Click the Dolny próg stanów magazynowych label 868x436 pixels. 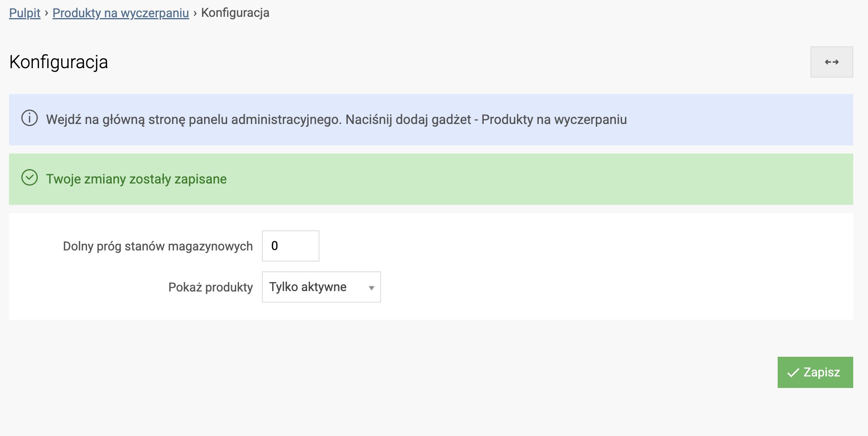pos(158,246)
